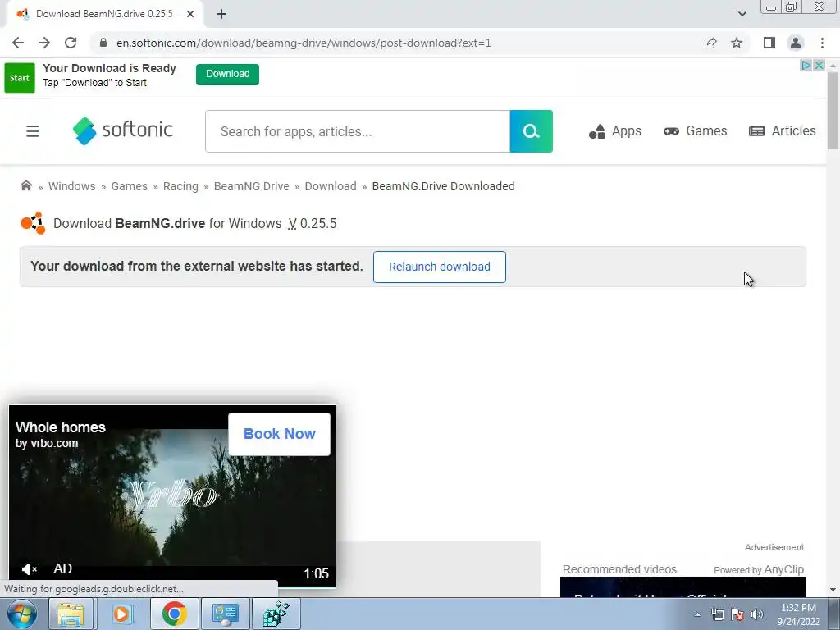Click the Download breadcrumb link
840x630 pixels.
331,186
